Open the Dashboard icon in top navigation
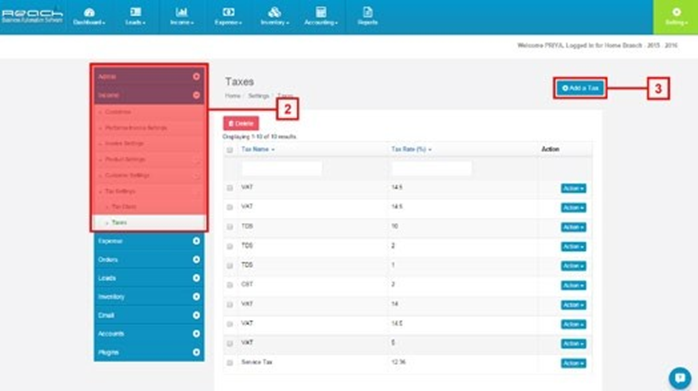698x391 pixels. (x=89, y=12)
